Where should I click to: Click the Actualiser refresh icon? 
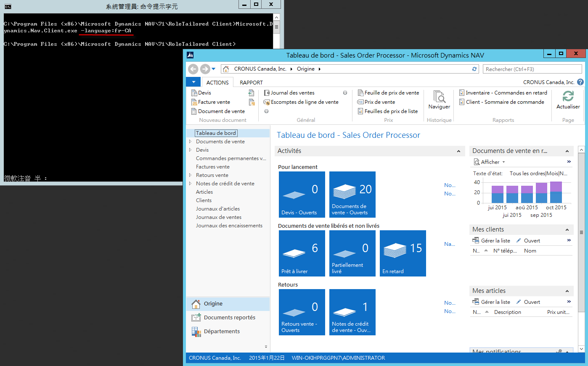pyautogui.click(x=568, y=96)
